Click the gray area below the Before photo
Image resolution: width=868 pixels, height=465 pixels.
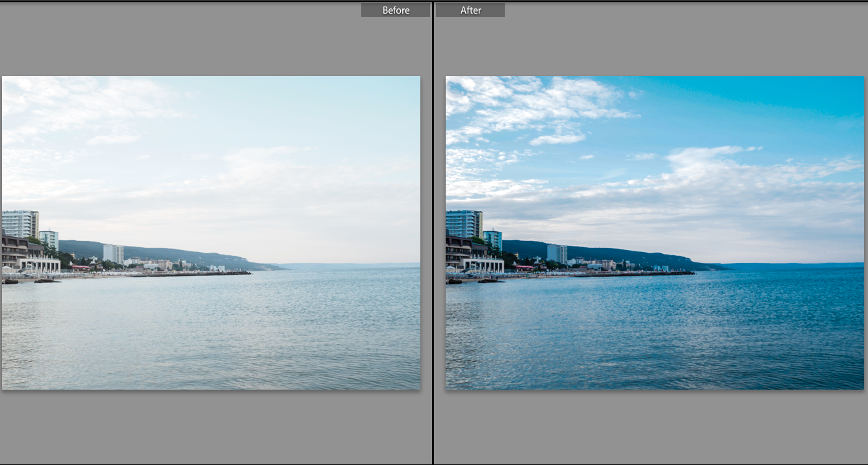[211, 425]
